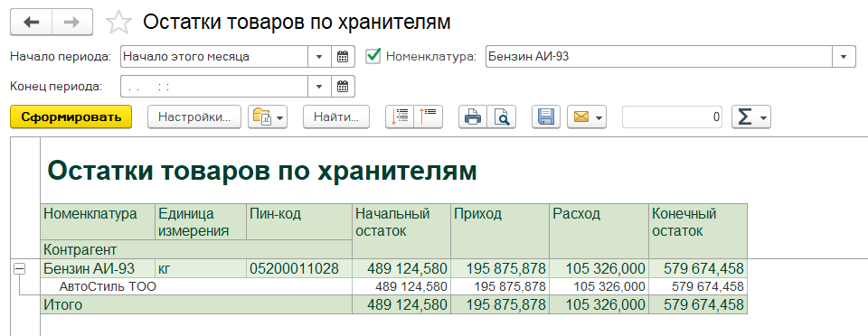Collapse all report groups

click(x=428, y=117)
